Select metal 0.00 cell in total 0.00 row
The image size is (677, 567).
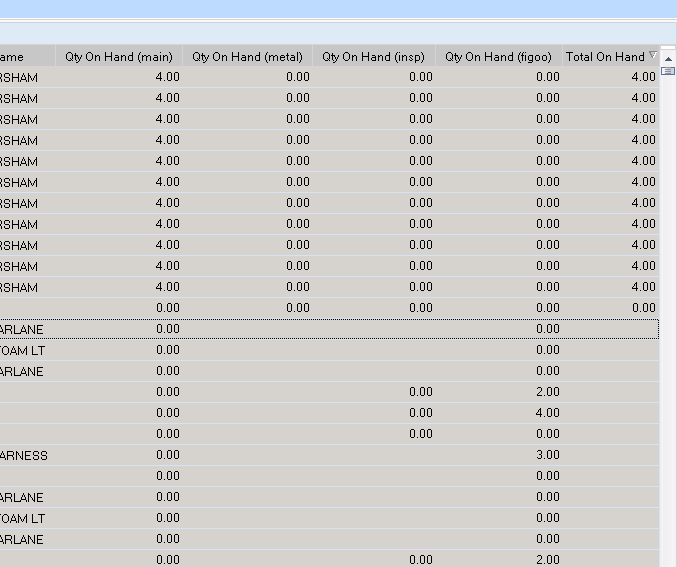(x=247, y=308)
